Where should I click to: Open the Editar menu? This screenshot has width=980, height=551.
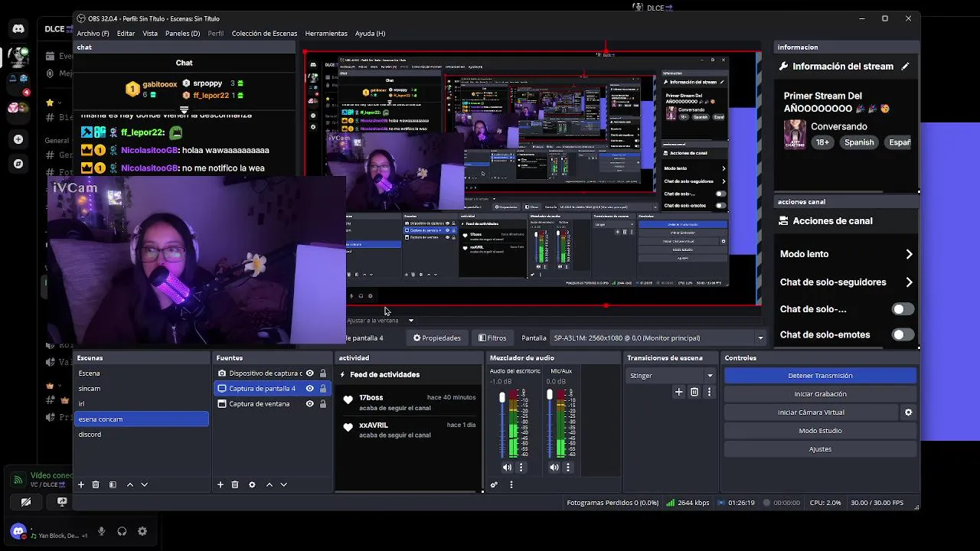coord(126,34)
